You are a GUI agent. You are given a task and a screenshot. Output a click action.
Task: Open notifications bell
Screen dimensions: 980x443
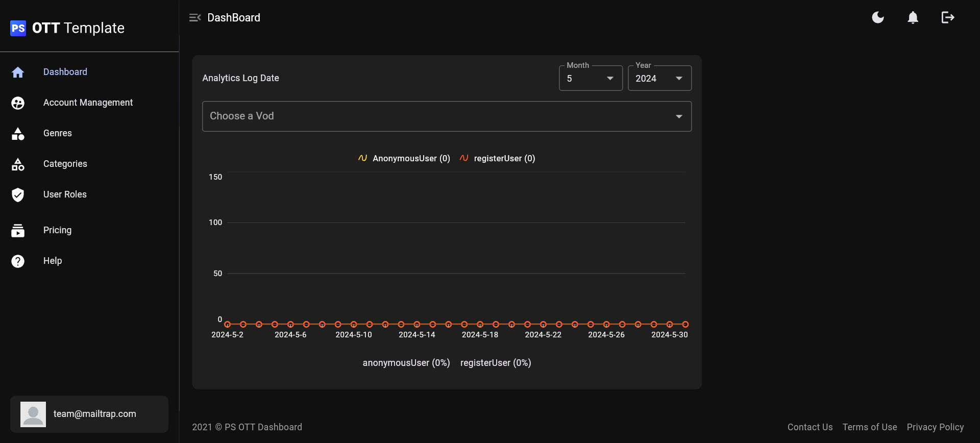pyautogui.click(x=913, y=18)
